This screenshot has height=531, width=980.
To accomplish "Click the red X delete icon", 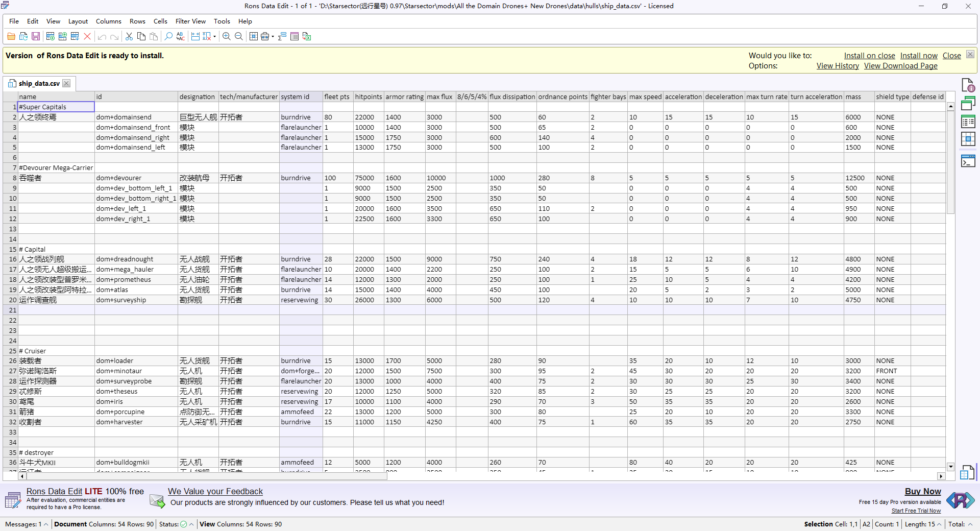I will pos(87,36).
